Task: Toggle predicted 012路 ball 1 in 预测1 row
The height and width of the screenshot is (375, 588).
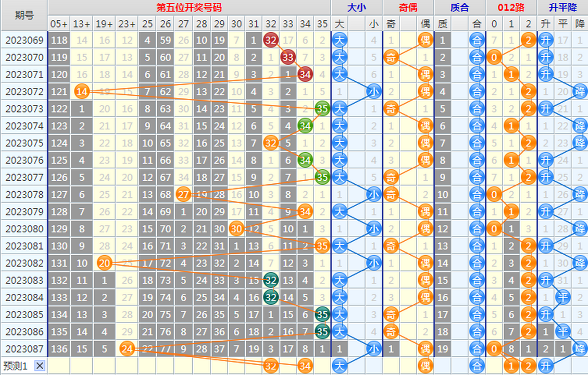Action: pos(511,366)
